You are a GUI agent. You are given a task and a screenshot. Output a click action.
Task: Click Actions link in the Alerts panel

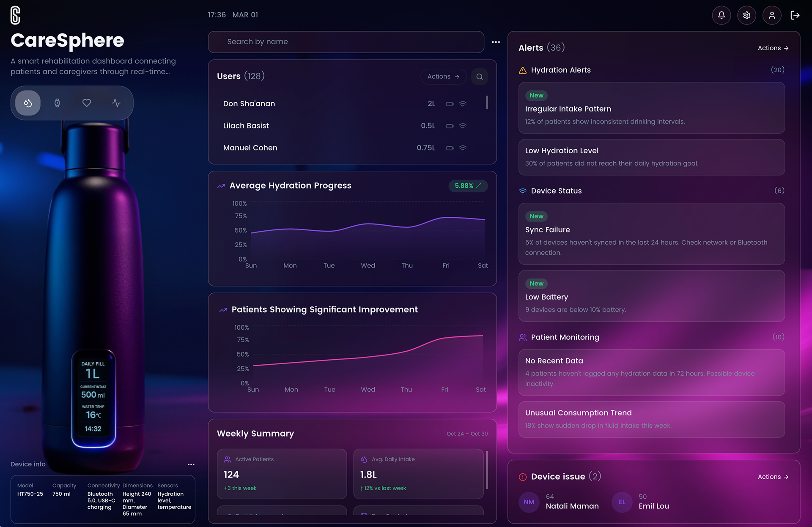coord(773,48)
